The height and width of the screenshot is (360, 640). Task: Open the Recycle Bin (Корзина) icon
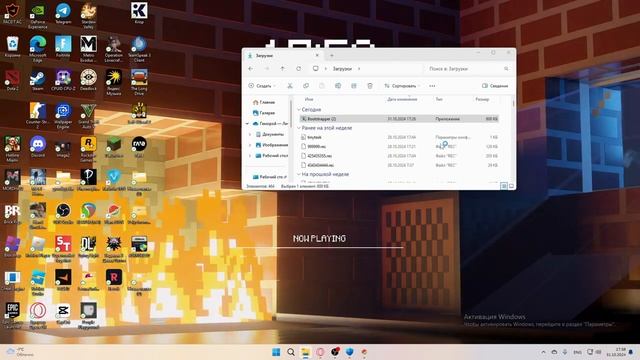tap(12, 47)
